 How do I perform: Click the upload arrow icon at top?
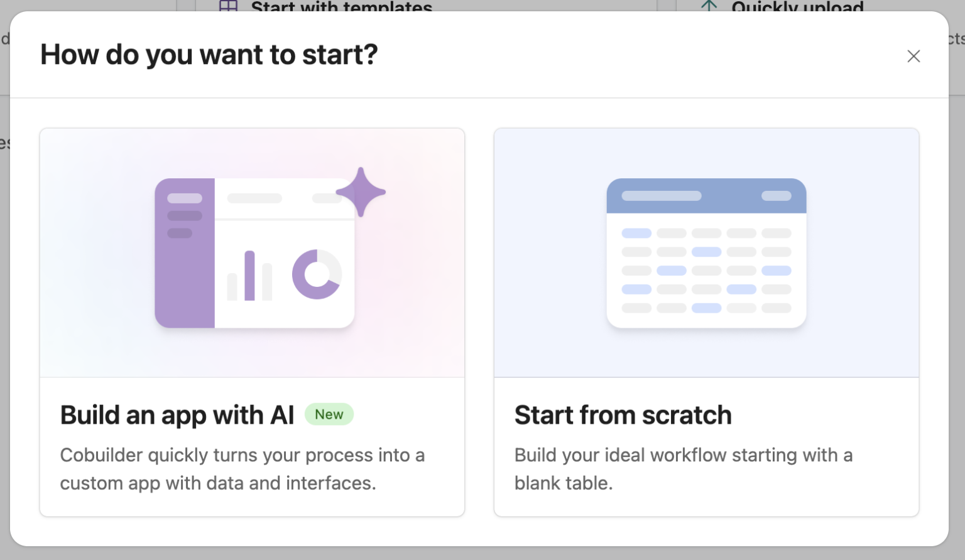point(709,6)
